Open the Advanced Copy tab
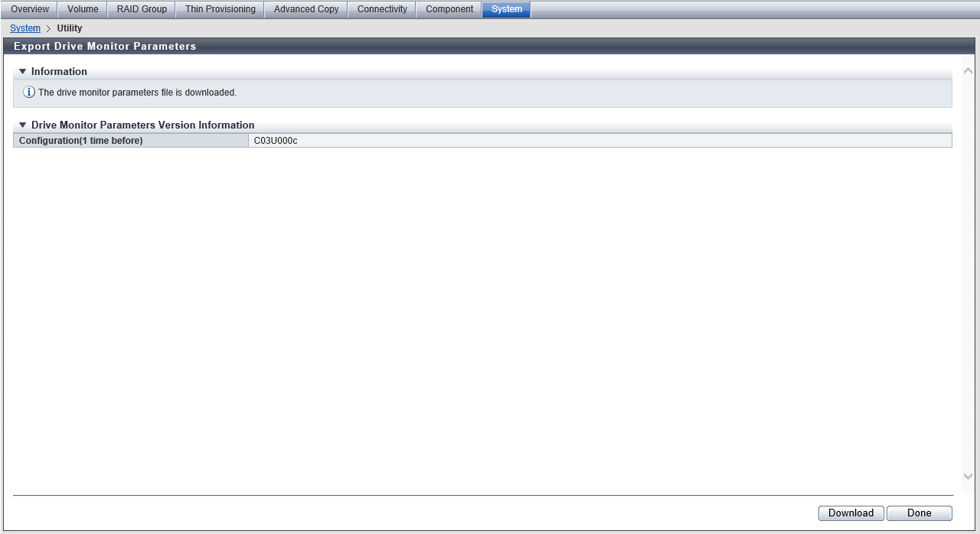The image size is (980, 534). tap(306, 9)
